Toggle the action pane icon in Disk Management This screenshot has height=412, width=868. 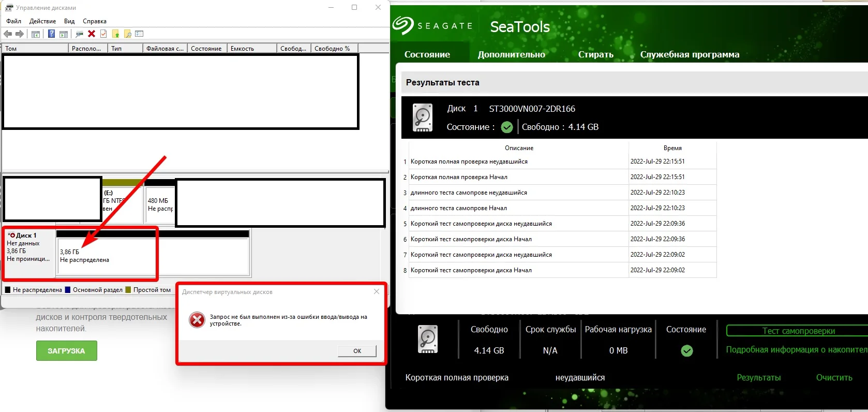[x=64, y=34]
